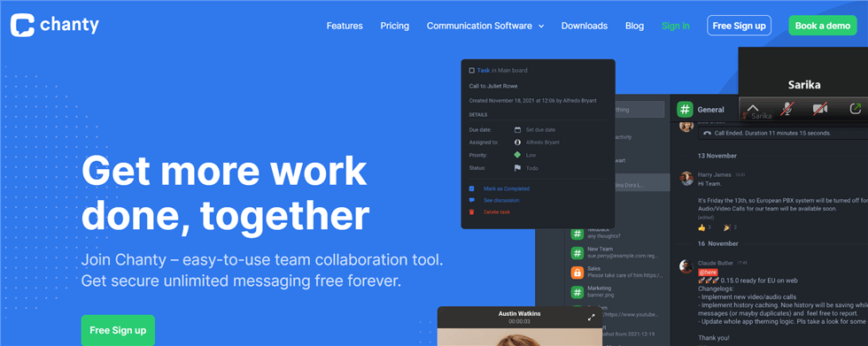
Task: Open the See discussion link
Action: tap(501, 200)
